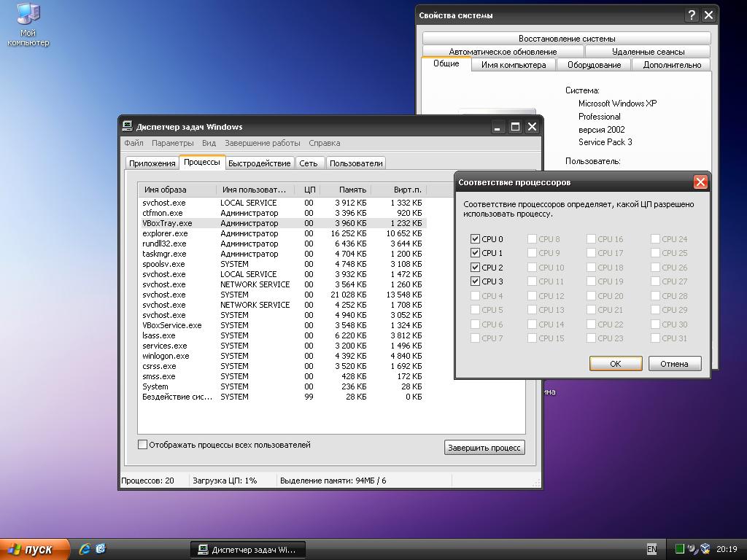Click the help button in System Properties
Viewport: 747px width, 560px height.
[x=692, y=15]
